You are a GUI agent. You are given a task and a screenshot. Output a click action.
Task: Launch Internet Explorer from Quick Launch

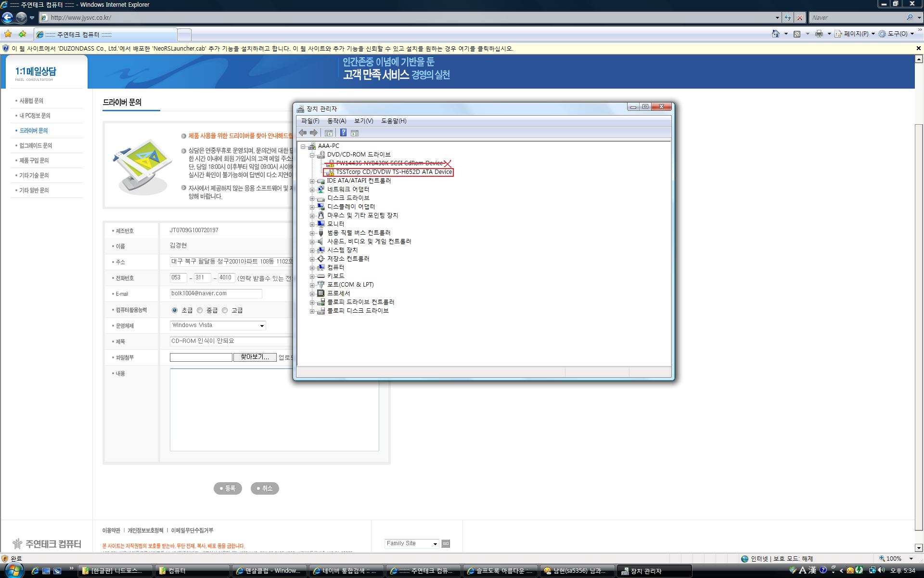35,571
